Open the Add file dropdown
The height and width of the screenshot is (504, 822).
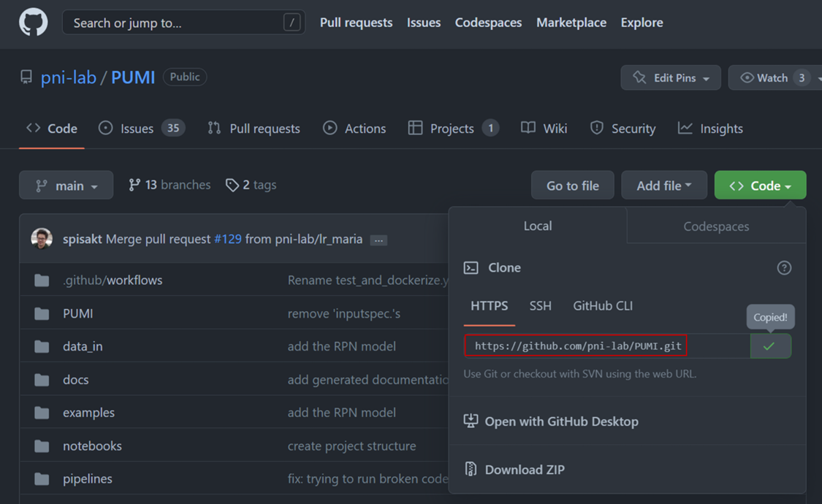[x=663, y=185]
